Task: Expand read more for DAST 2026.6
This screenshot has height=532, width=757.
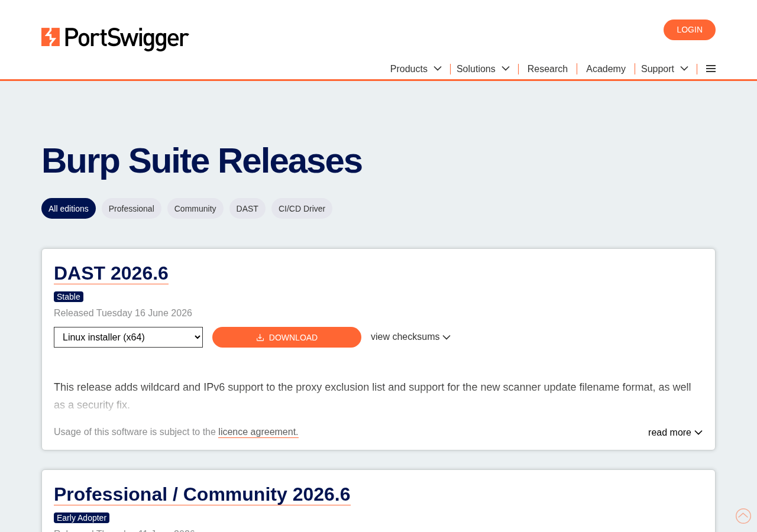Action: pyautogui.click(x=675, y=433)
